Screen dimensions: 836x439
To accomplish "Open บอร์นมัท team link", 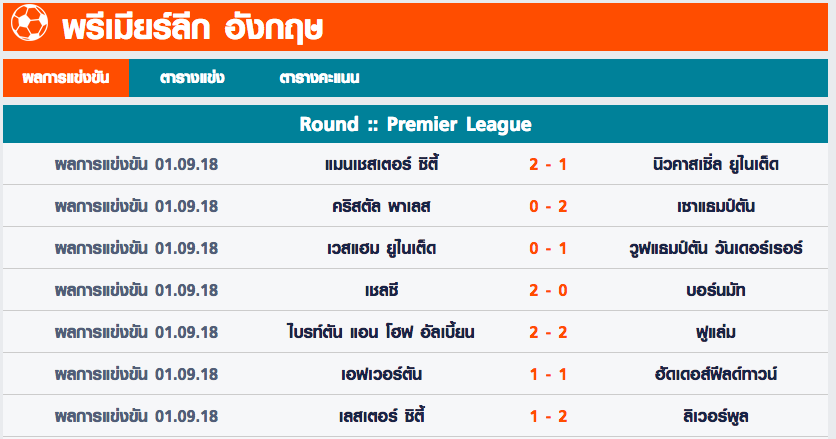I will pyautogui.click(x=716, y=290).
